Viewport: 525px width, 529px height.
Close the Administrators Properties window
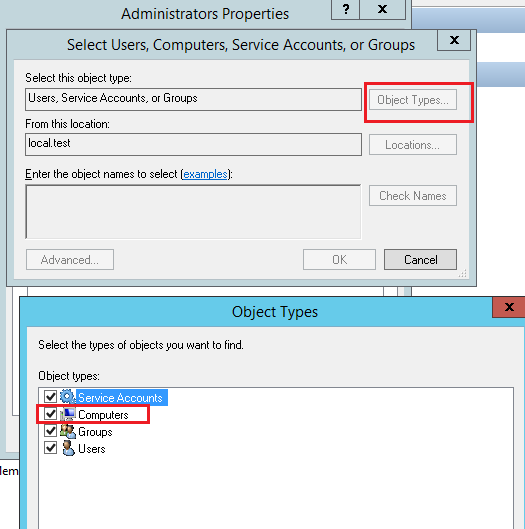[382, 9]
